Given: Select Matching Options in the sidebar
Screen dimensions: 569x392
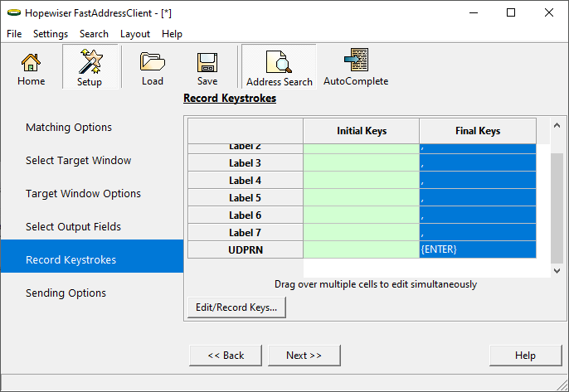Looking at the screenshot, I should pos(69,128).
